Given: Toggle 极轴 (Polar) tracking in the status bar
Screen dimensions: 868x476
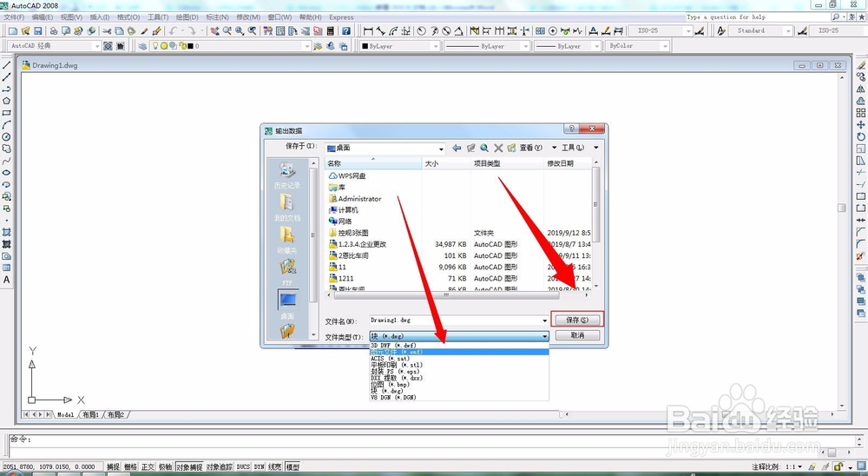Looking at the screenshot, I should [166, 467].
